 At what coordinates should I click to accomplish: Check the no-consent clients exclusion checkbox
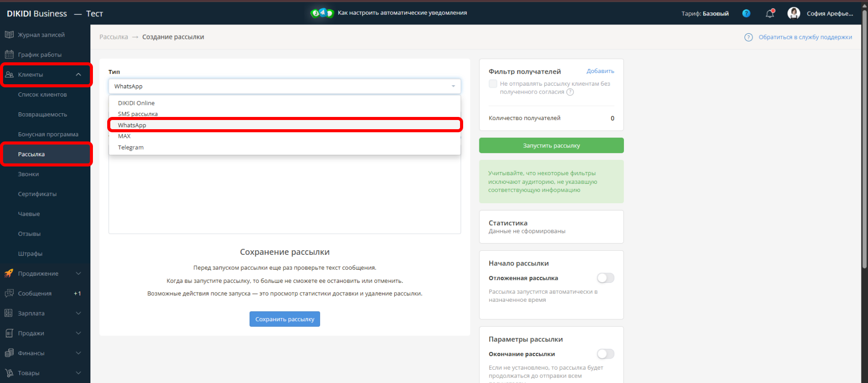[493, 84]
